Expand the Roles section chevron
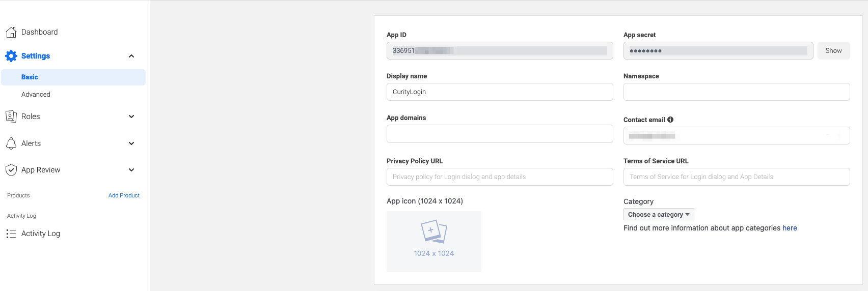 131,117
